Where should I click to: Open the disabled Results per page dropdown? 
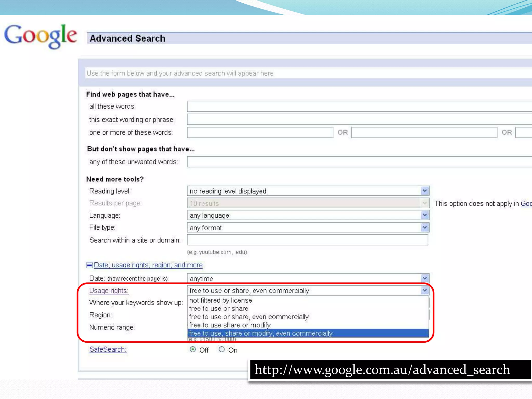(308, 203)
